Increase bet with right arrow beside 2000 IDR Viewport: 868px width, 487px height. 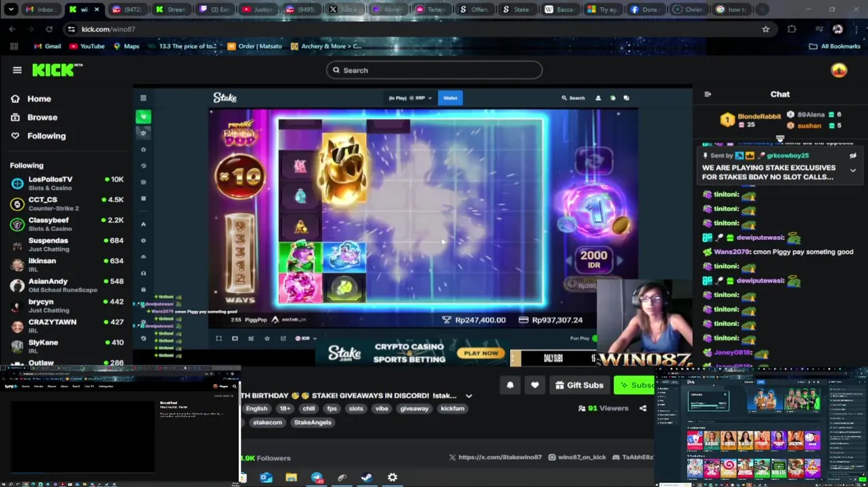(x=619, y=260)
